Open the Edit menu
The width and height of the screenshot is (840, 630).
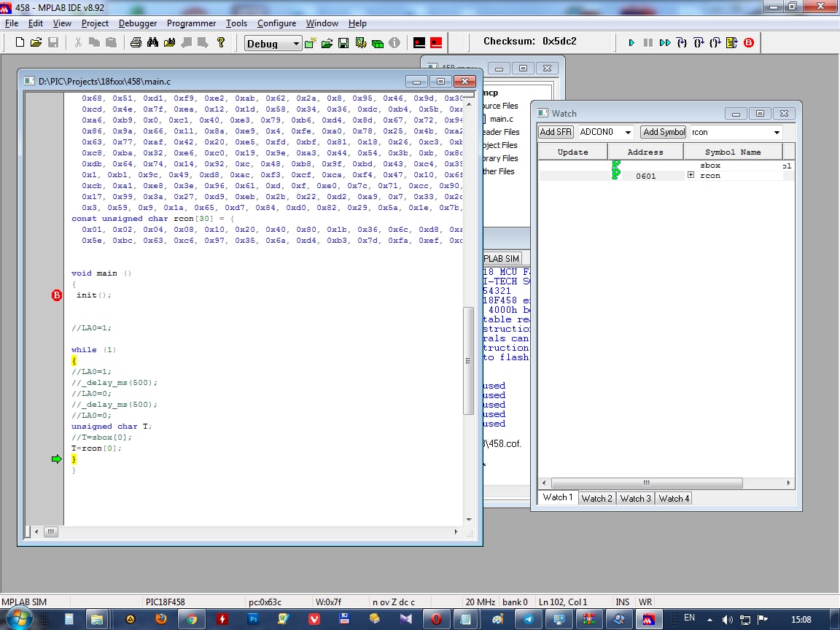tap(35, 23)
